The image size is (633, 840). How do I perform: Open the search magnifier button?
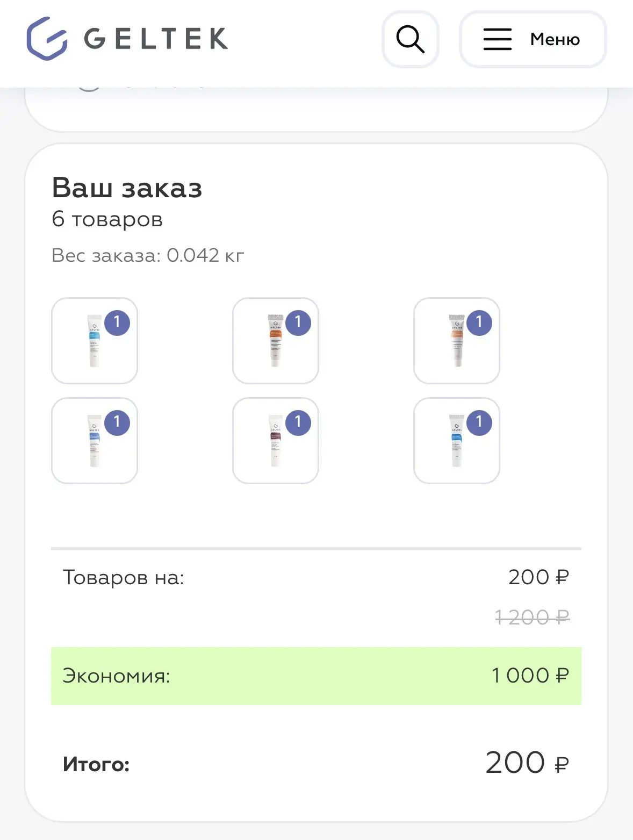[x=411, y=39]
